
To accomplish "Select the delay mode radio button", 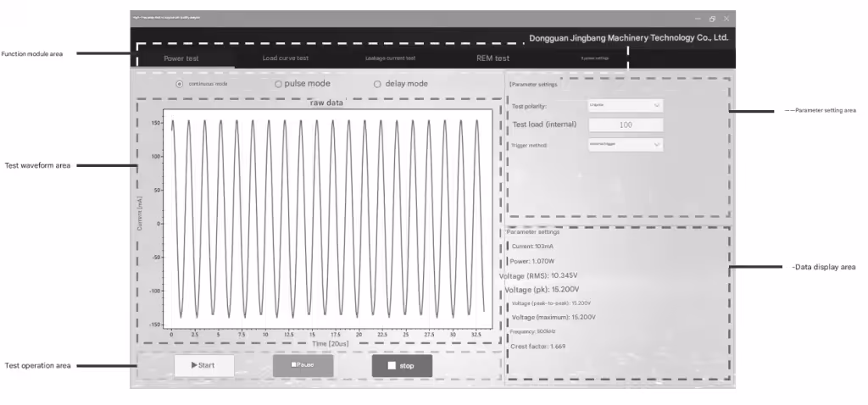I will [x=377, y=84].
